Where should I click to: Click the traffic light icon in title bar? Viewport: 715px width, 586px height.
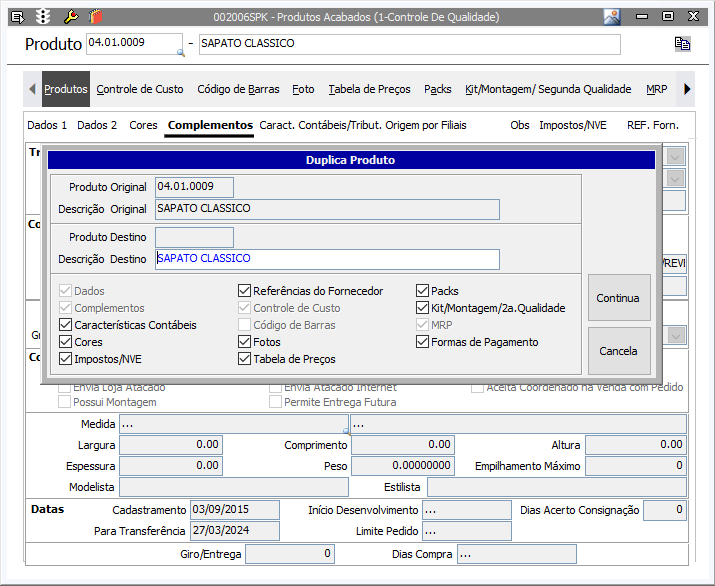pyautogui.click(x=43, y=16)
